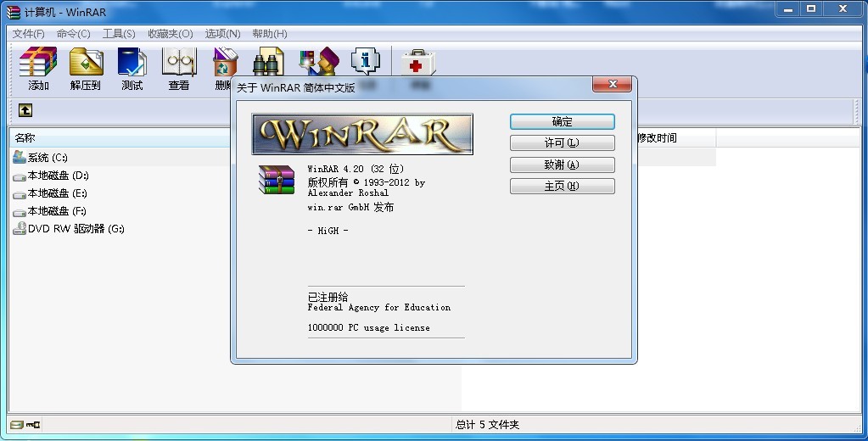
Task: Click the Find binoculars toolbar icon
Action: click(x=269, y=61)
